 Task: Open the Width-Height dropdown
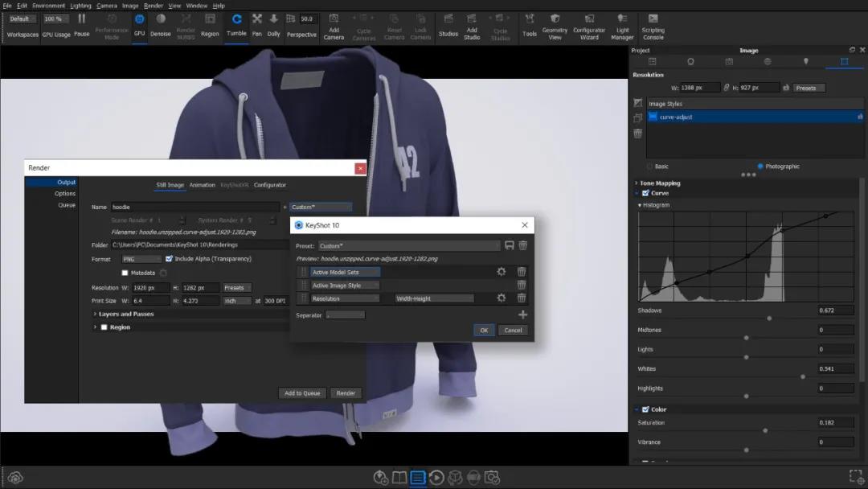coord(434,298)
